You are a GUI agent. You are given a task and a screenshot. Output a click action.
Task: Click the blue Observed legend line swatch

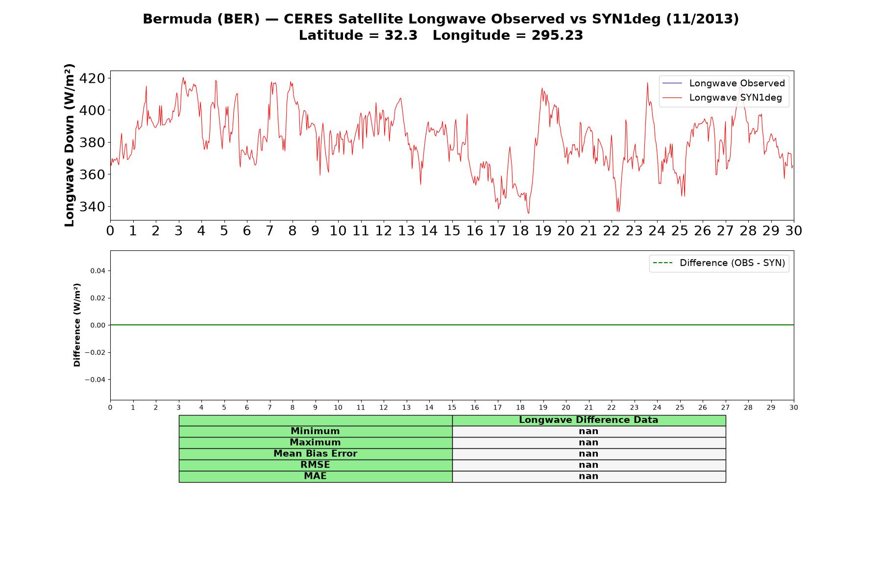click(672, 83)
